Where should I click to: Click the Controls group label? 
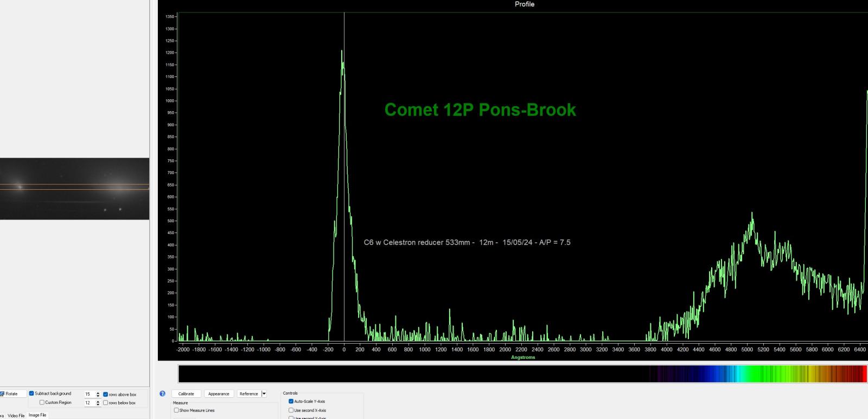[290, 393]
